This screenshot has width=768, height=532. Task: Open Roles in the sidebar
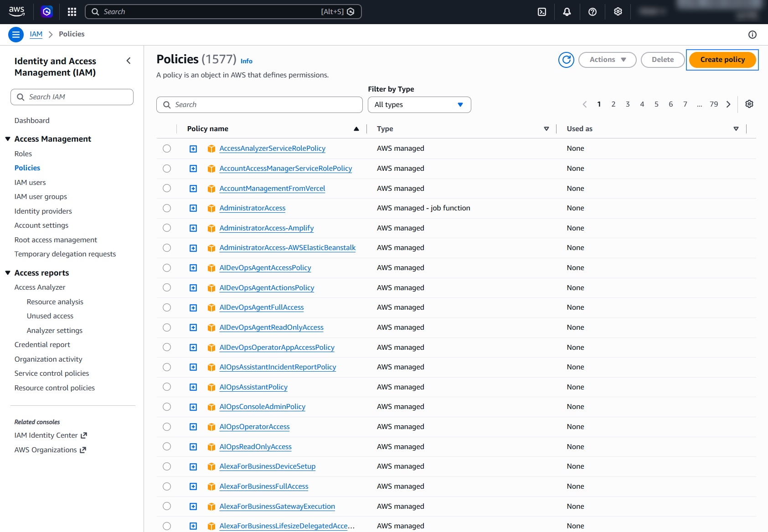[23, 154]
